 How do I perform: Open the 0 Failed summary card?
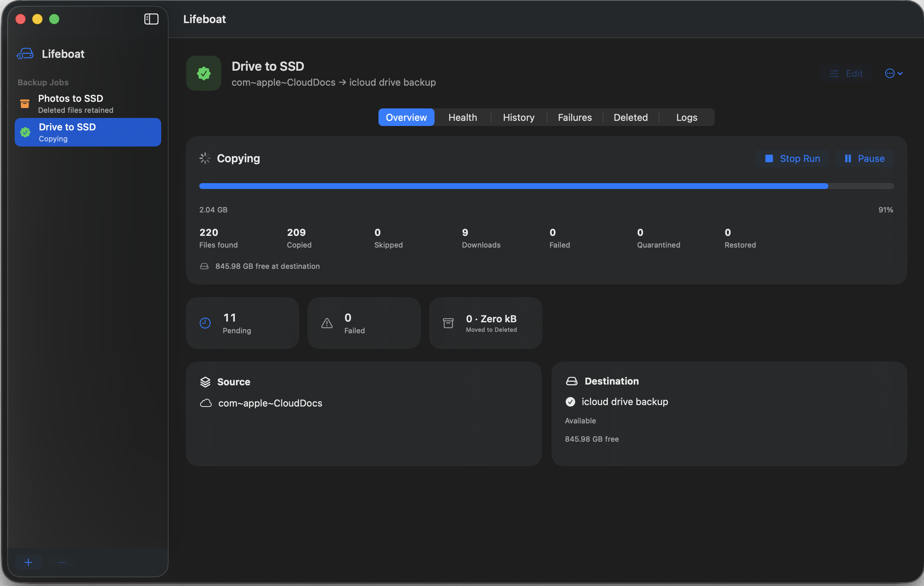pos(364,323)
